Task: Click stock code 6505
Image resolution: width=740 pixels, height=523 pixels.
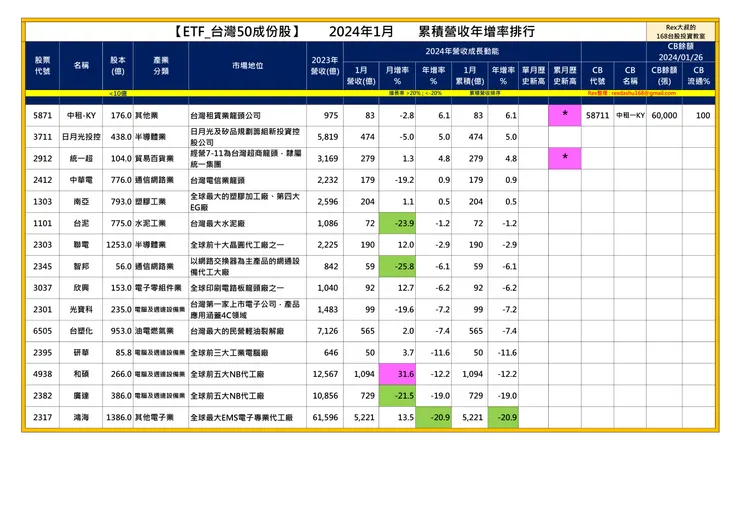Action: pos(42,331)
